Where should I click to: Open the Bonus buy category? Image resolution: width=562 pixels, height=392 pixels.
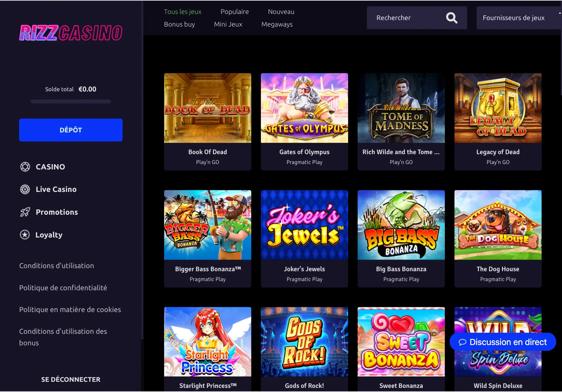179,24
